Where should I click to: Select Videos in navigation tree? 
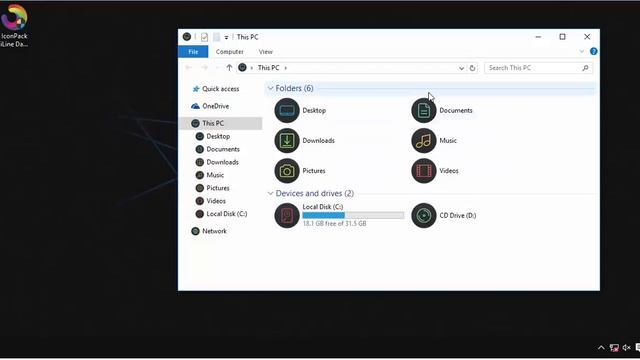[x=216, y=201]
